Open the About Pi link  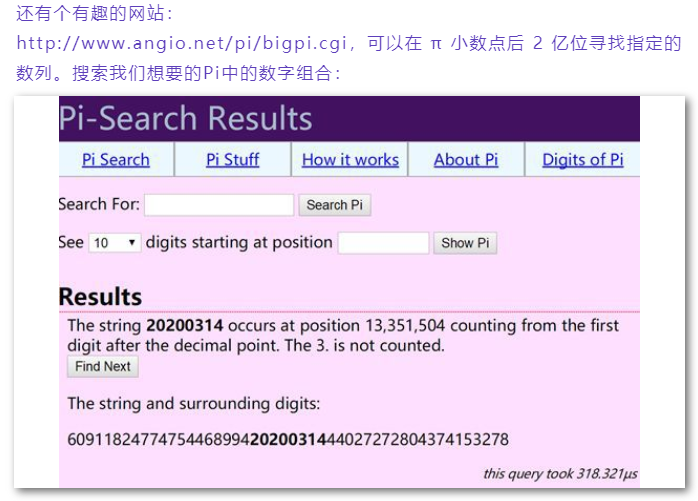tap(466, 159)
